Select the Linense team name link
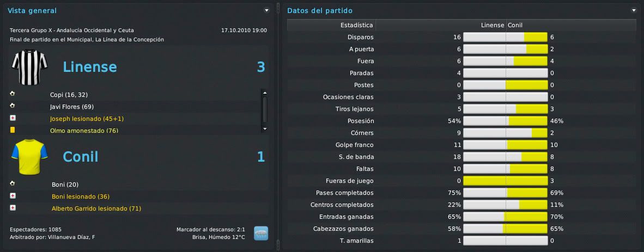The height and width of the screenshot is (252, 644). coord(89,67)
